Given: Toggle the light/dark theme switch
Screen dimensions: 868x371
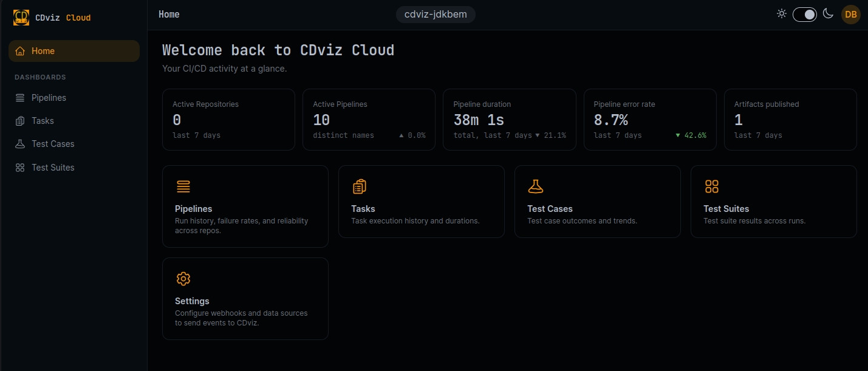Looking at the screenshot, I should point(805,15).
